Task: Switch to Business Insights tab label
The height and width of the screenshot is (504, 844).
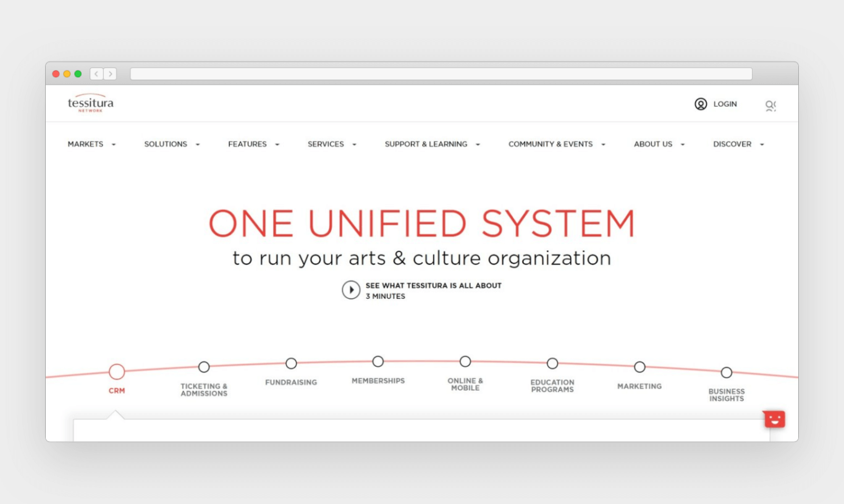Action: 727,395
